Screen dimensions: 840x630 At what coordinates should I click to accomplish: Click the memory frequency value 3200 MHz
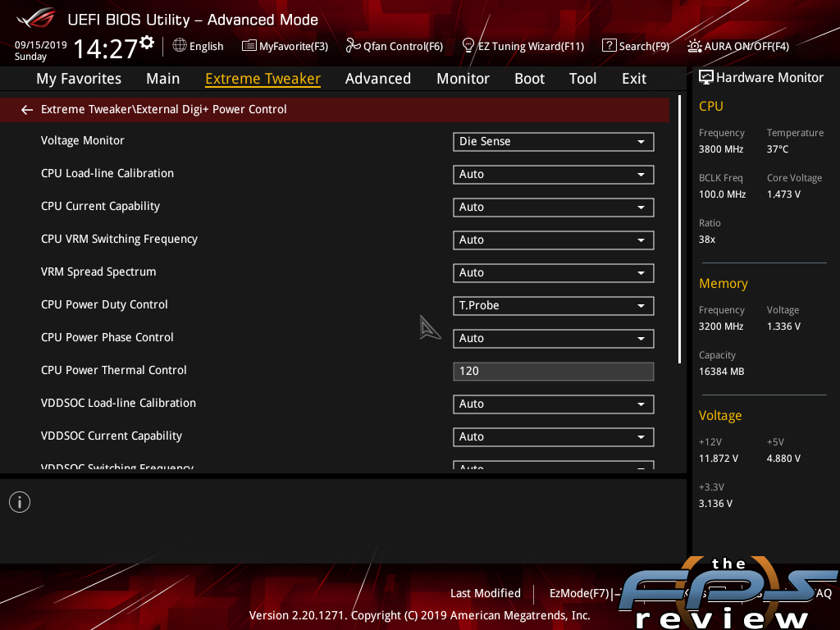tap(721, 326)
